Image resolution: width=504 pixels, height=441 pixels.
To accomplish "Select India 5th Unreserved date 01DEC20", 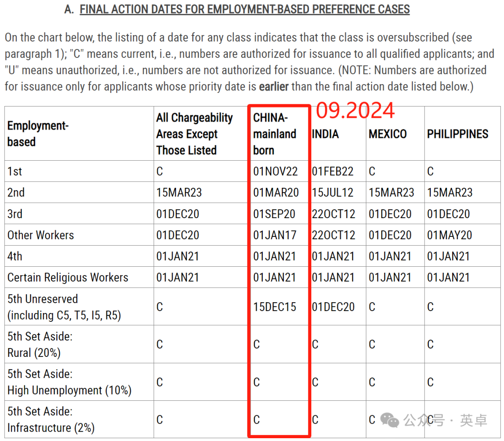I will (333, 307).
